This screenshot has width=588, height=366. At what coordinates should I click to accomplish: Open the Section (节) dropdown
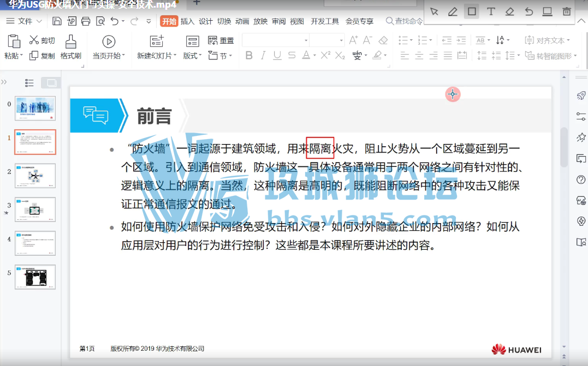point(220,56)
